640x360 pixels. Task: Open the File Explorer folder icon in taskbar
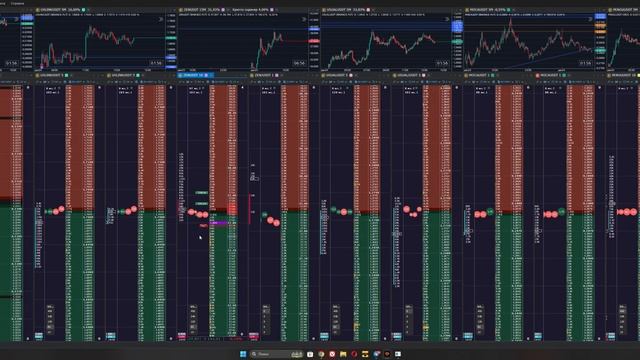click(x=343, y=354)
